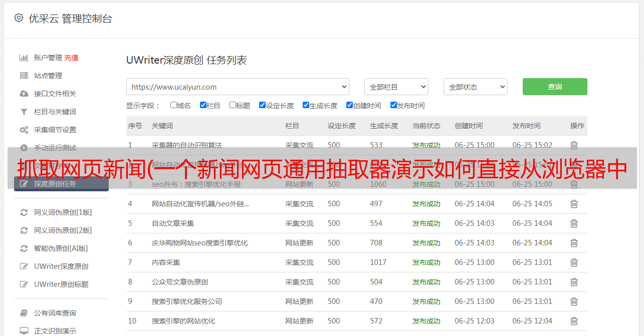
Task: Select 智能伪原创[AI版] sidebar item
Action: pos(61,248)
